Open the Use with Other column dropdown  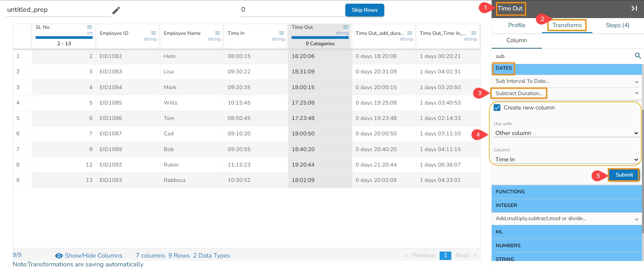(566, 133)
